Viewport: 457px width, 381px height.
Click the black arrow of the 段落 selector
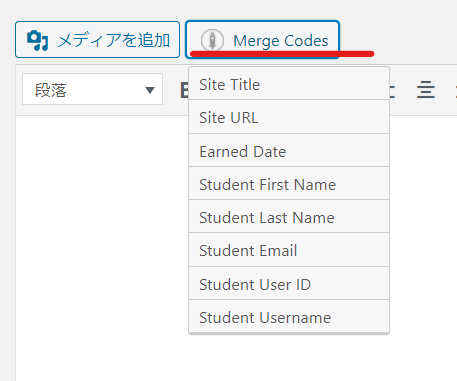tap(150, 90)
